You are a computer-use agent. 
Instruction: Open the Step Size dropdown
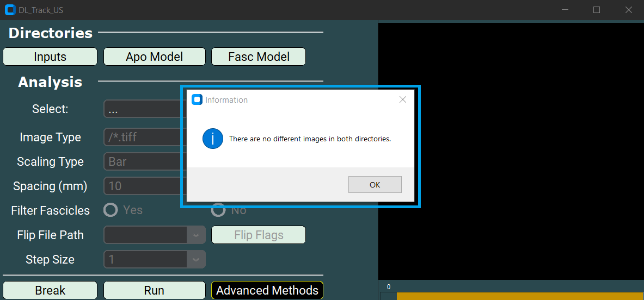(x=155, y=260)
